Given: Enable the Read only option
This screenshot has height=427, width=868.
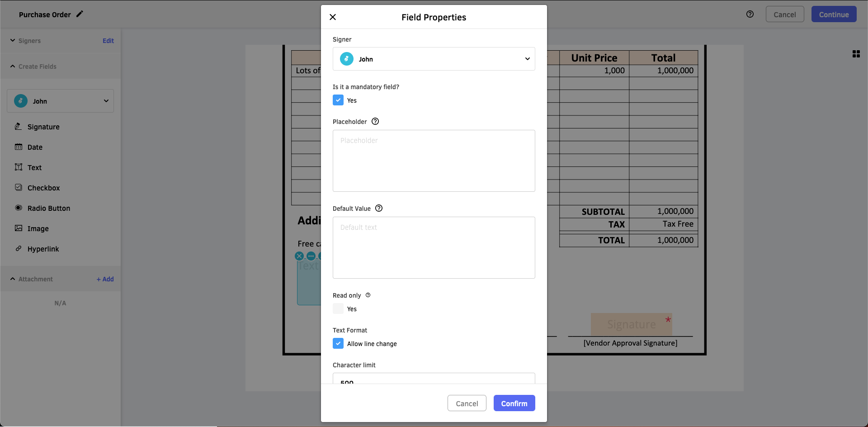Looking at the screenshot, I should [x=338, y=308].
